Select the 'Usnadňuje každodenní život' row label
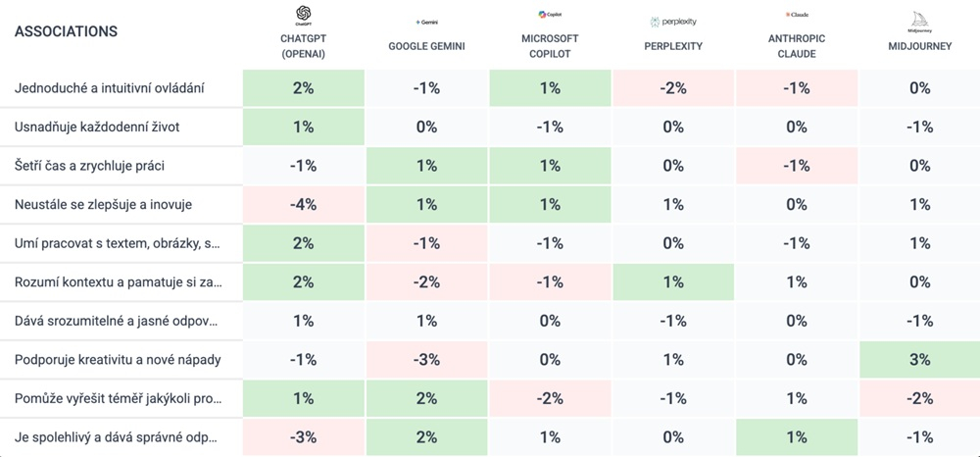 (x=97, y=127)
